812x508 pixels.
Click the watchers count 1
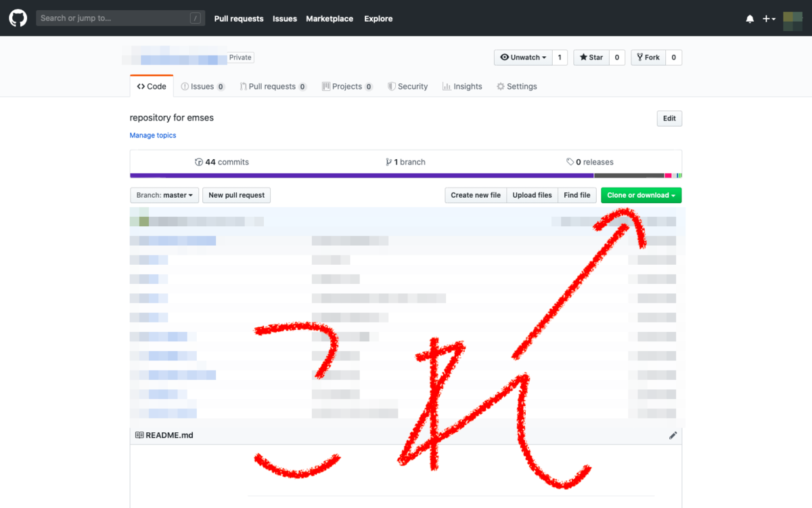(560, 58)
